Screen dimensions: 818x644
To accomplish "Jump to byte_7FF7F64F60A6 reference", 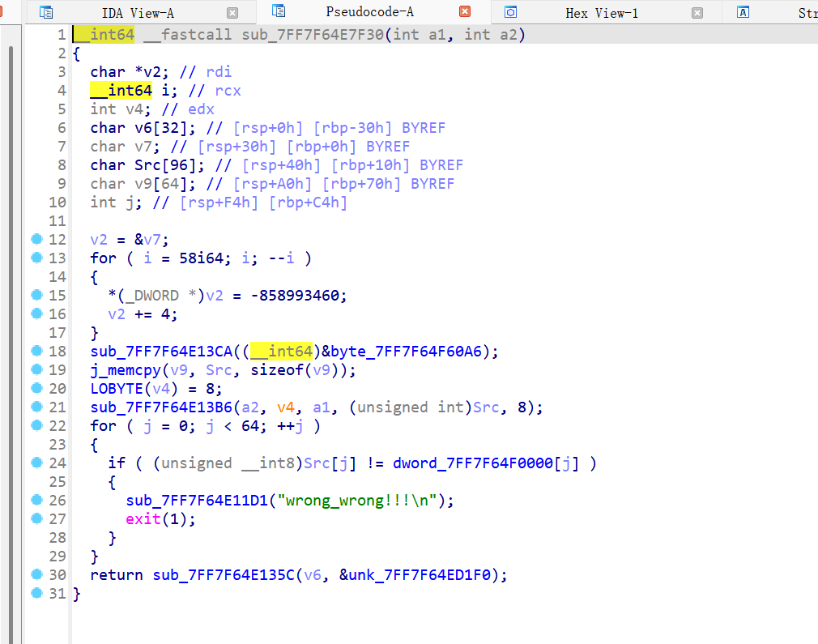I will pos(406,352).
